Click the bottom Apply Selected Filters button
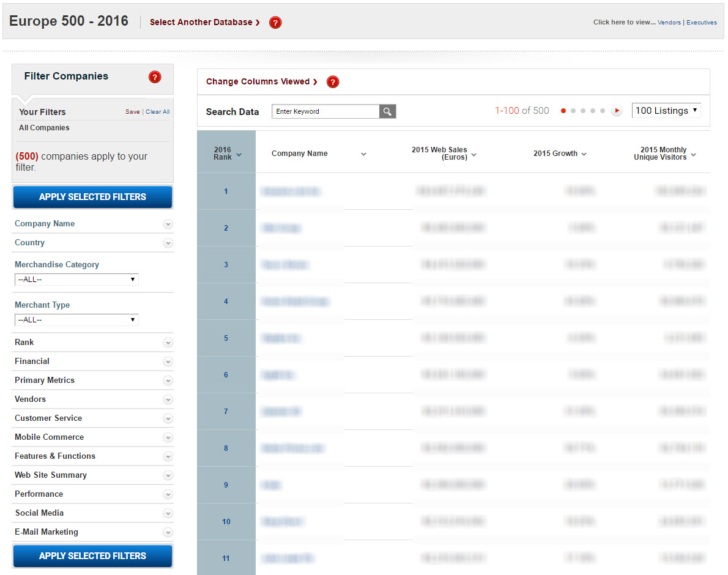 click(x=92, y=556)
